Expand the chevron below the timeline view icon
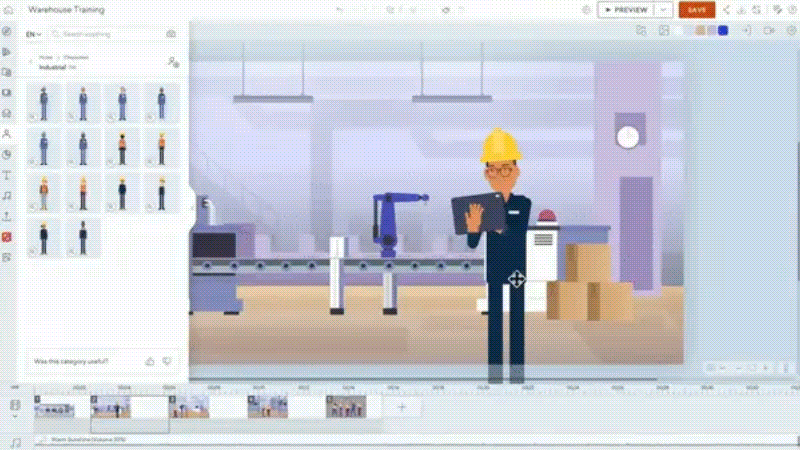This screenshot has width=800, height=450. (x=15, y=416)
